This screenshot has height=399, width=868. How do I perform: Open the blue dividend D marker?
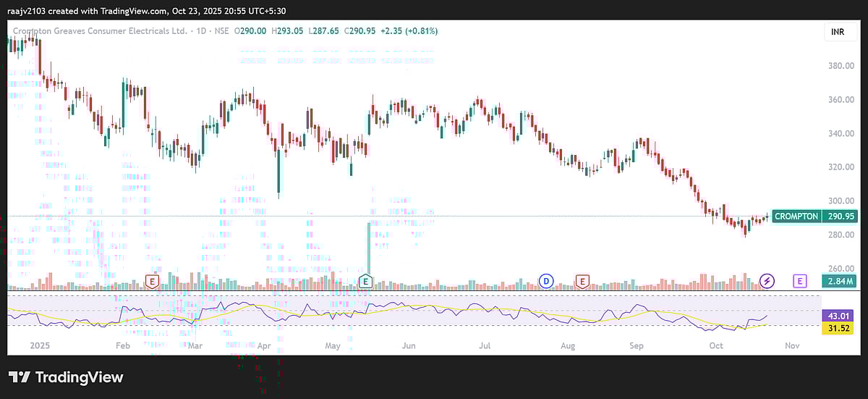pos(547,281)
